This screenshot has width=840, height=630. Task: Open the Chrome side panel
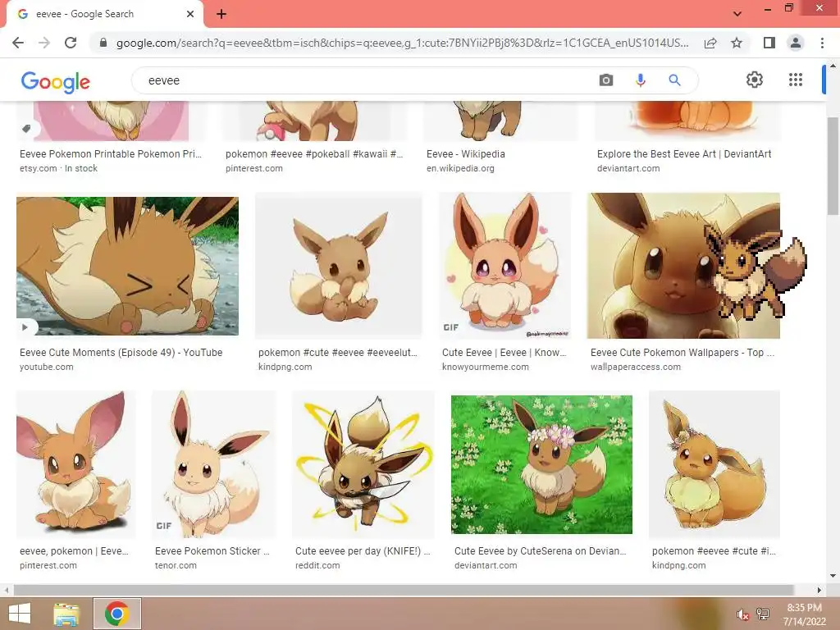click(x=769, y=43)
